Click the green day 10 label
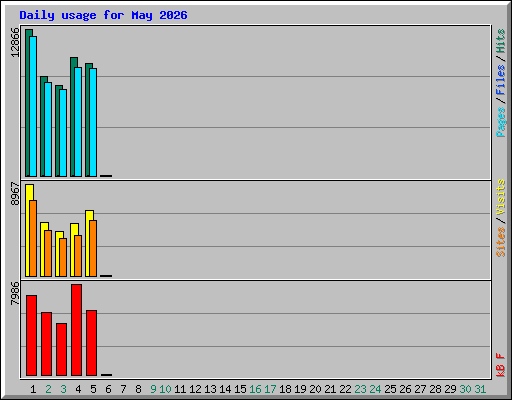 tap(165, 389)
